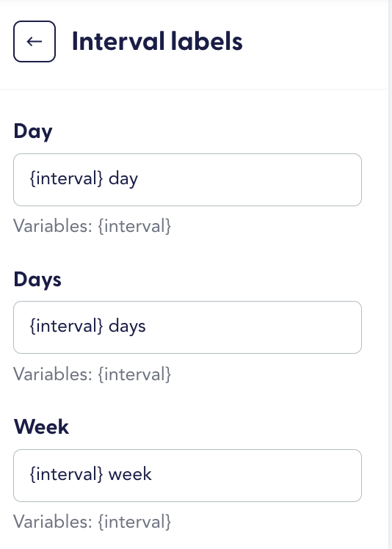The image size is (392, 549).
Task: Click the word 'day' inside Day input
Action: point(123,179)
